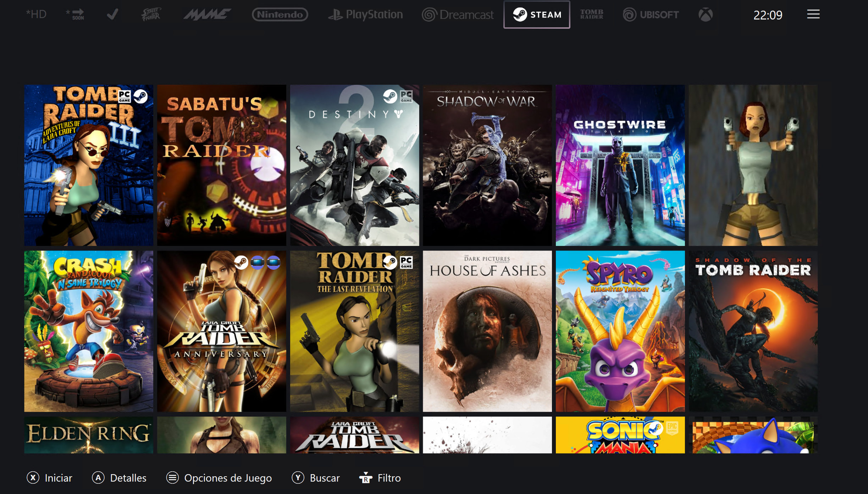Viewport: 868px width, 494px height.
Task: Click PC Game badge on The Last Revelation
Action: tap(407, 263)
